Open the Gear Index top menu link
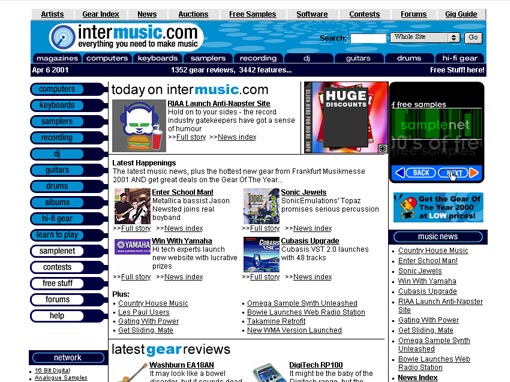Viewport: 510px width, 382px height. (101, 14)
